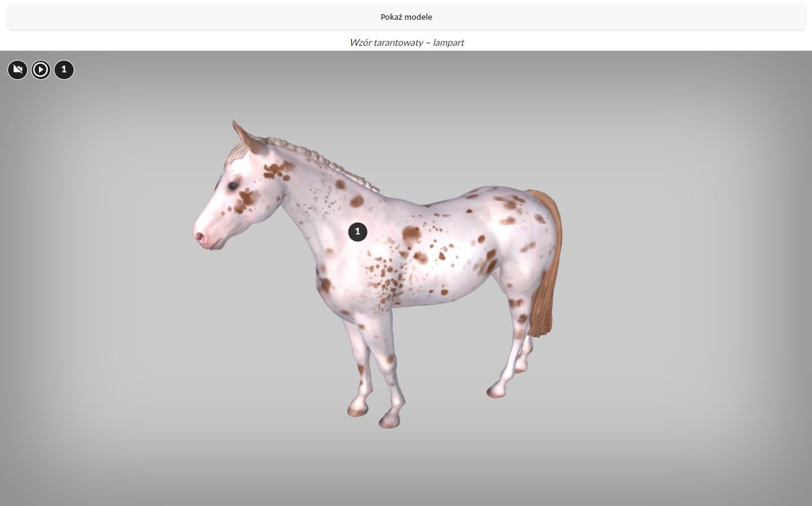Click the horse's eye on the model
Screen dimensions: 812x506
pyautogui.click(x=232, y=186)
